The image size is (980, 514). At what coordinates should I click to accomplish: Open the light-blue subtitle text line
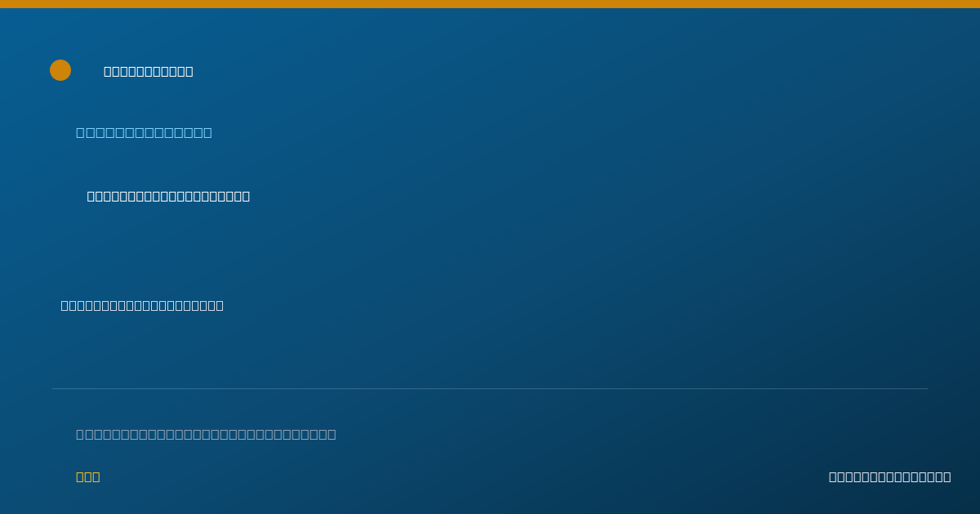point(144,133)
